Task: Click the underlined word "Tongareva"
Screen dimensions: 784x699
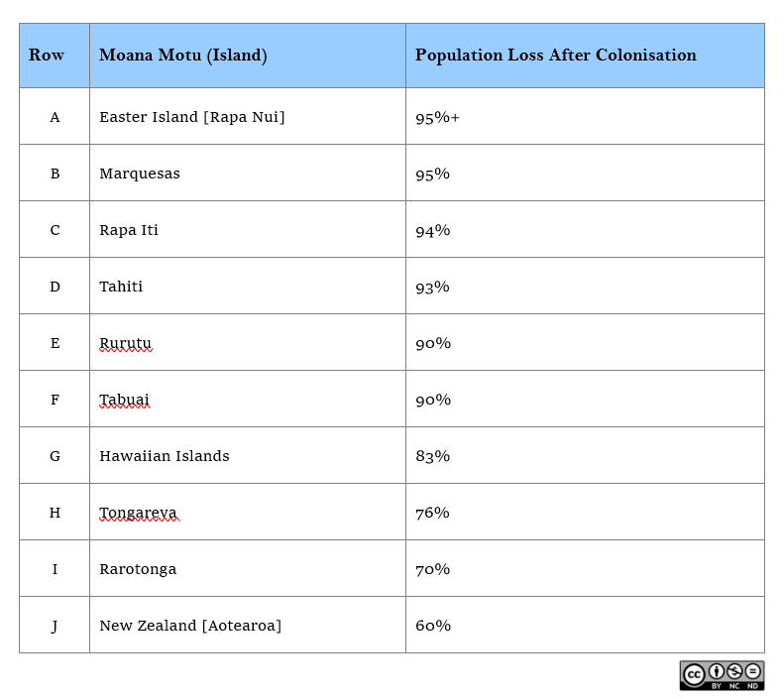Action: pyautogui.click(x=138, y=513)
